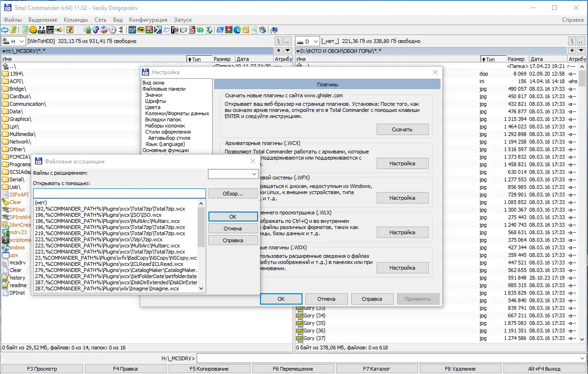Screen dimensions: 588x374
Task: Launch PowerShell from the toolbar
Action: pos(220,30)
